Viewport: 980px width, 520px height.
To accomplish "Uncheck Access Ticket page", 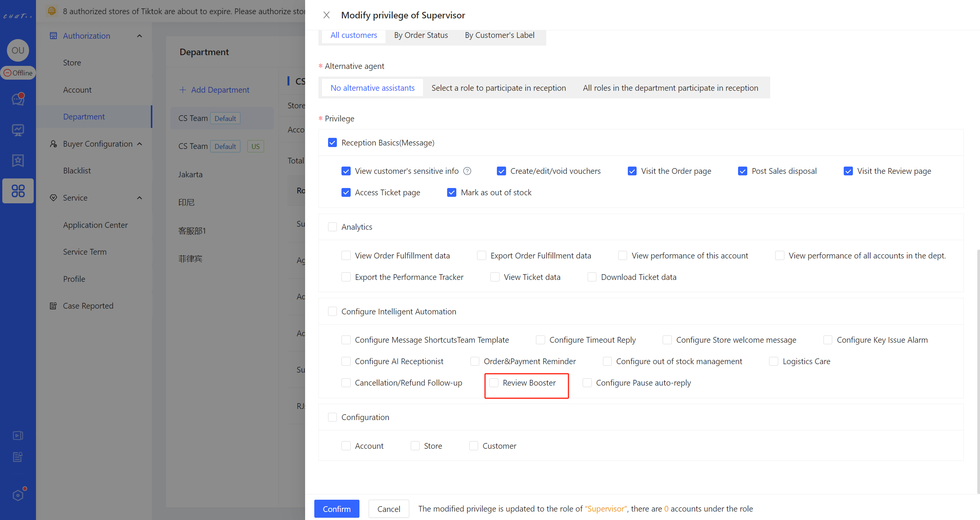I will pos(346,192).
